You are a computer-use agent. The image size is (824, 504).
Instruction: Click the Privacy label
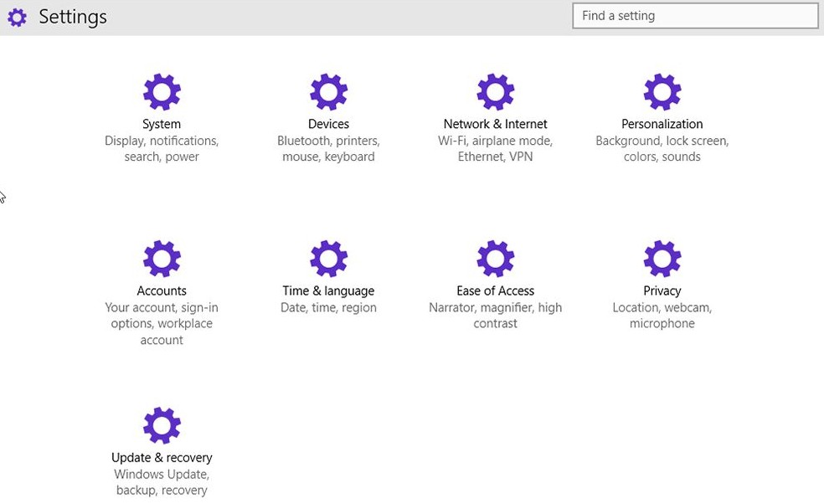662,291
